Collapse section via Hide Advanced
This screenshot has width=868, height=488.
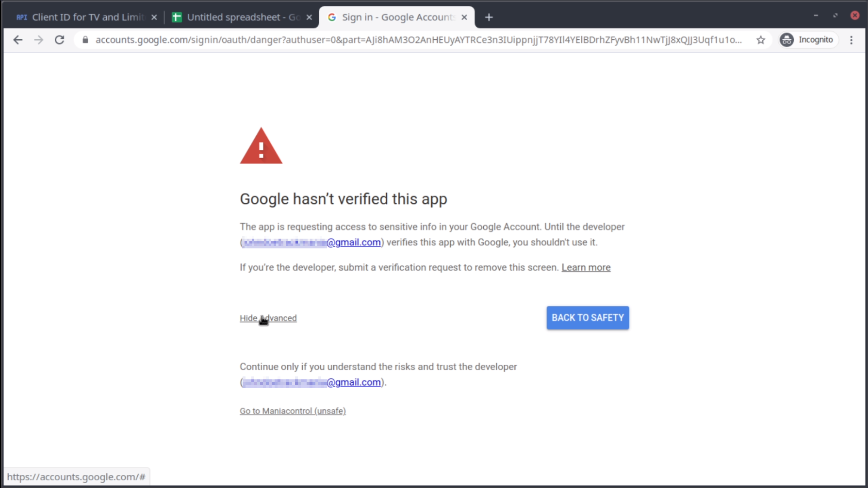click(x=268, y=318)
